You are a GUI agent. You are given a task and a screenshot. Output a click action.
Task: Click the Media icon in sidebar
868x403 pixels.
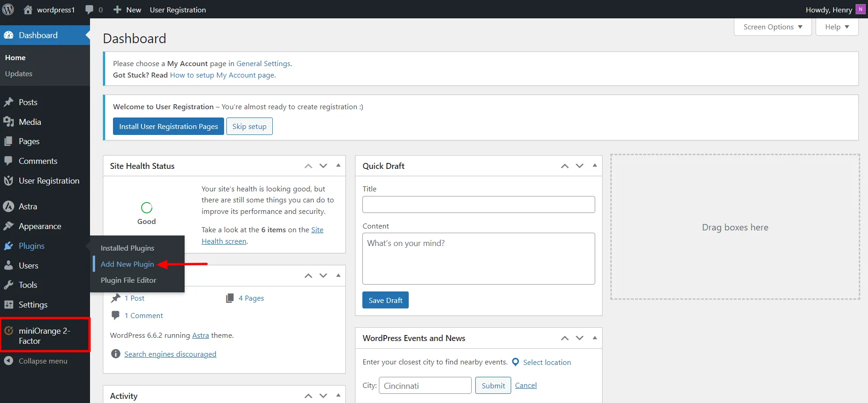(x=9, y=122)
